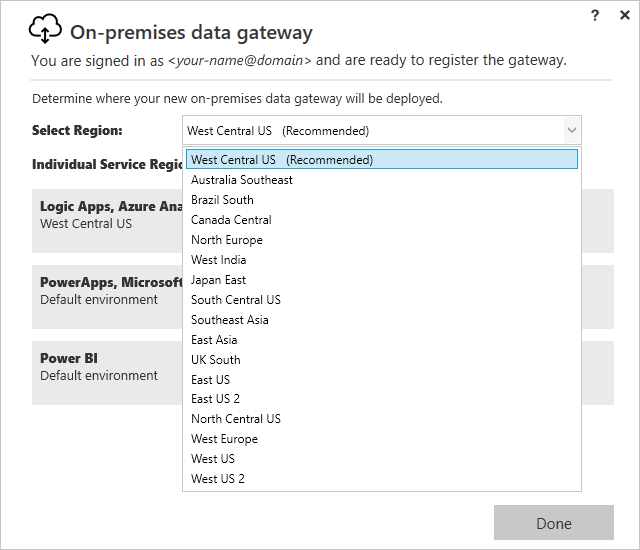Click the help question mark icon
Viewport: 640px width, 550px height.
596,15
